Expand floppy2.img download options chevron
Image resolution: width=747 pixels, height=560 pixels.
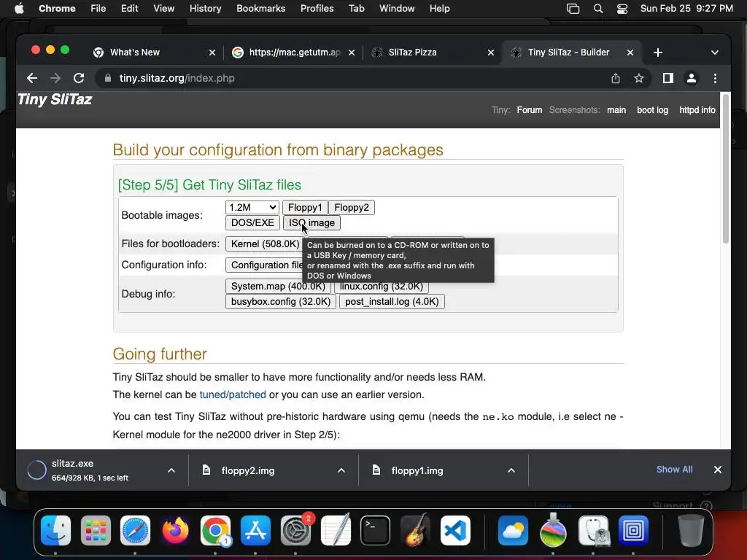click(x=341, y=470)
